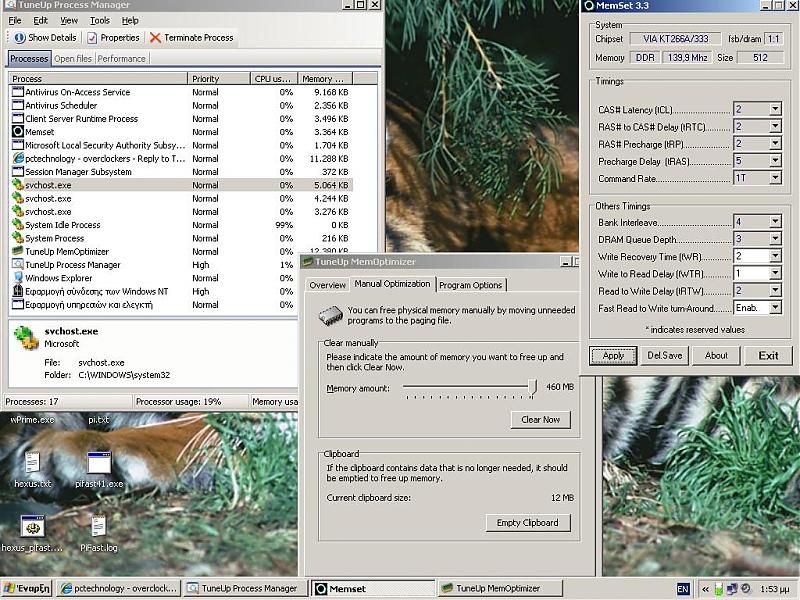Click the TuneUp Process Manager process row icon
The width and height of the screenshot is (800, 600).
(18, 264)
